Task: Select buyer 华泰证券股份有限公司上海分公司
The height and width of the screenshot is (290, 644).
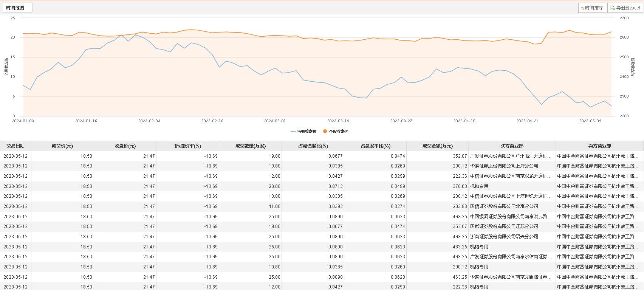Action: pos(504,166)
